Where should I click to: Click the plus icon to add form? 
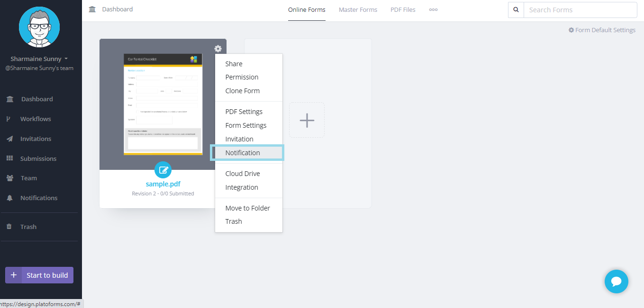(307, 120)
